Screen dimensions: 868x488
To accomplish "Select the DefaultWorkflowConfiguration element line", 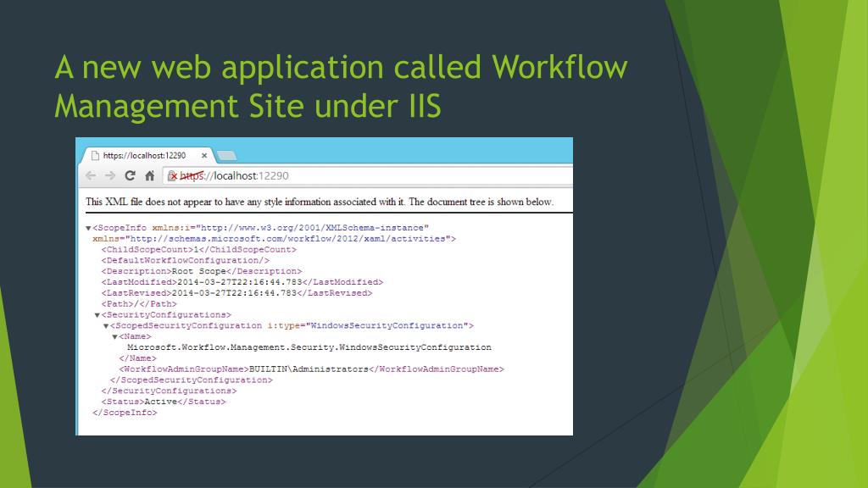I will tap(186, 260).
